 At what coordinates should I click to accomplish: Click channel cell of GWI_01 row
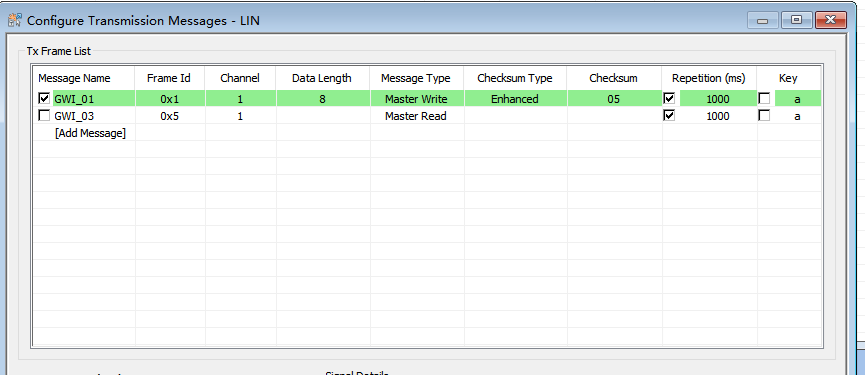point(240,99)
